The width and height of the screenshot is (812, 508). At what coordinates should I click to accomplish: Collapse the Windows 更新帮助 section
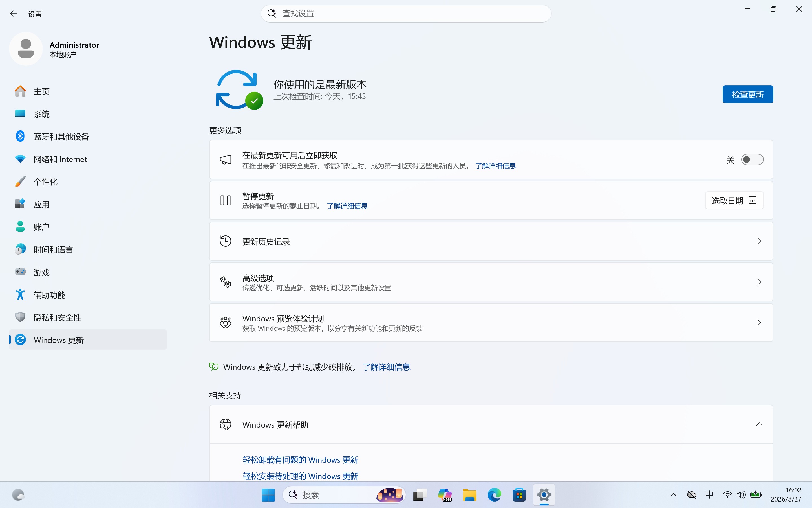click(759, 424)
